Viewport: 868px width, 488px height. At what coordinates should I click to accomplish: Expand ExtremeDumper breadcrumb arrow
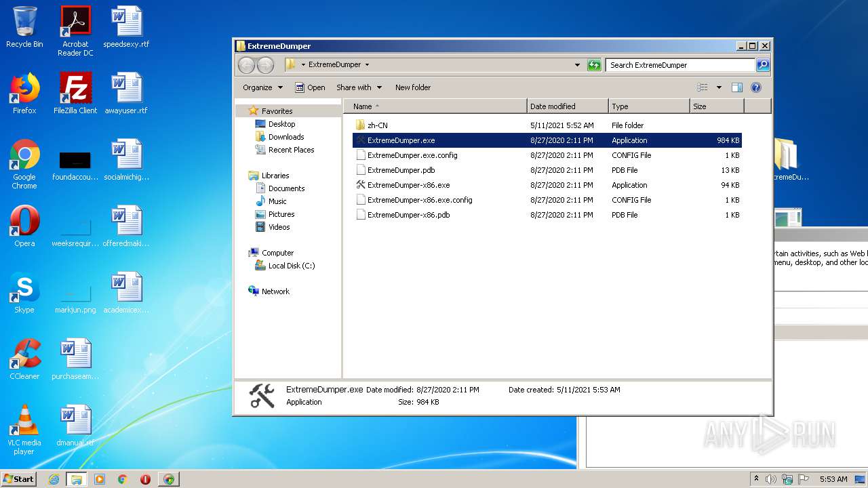click(x=367, y=65)
